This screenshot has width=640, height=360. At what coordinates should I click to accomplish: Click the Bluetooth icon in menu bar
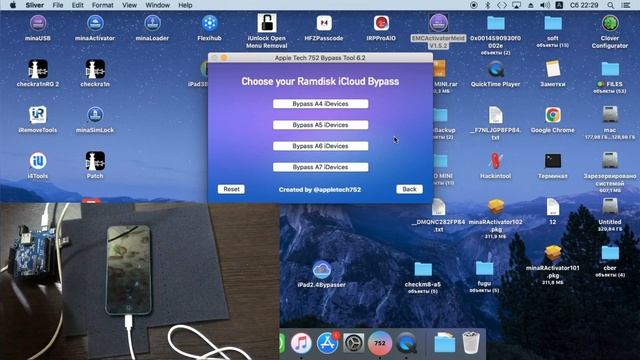[487, 5]
